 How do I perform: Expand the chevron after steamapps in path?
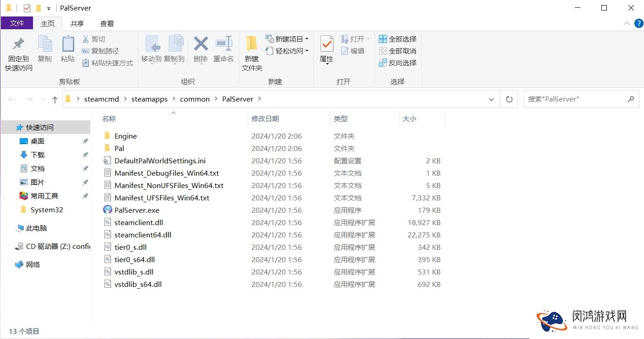[174, 99]
